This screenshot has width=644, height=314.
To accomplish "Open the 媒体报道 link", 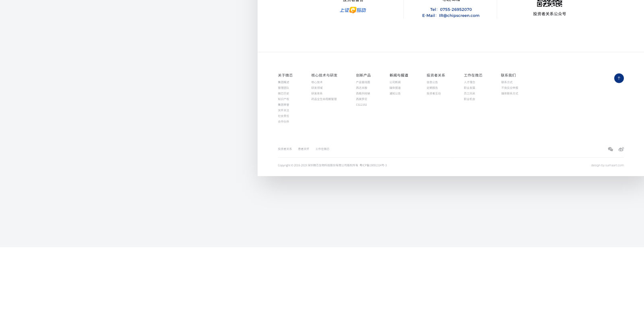I will click(395, 88).
